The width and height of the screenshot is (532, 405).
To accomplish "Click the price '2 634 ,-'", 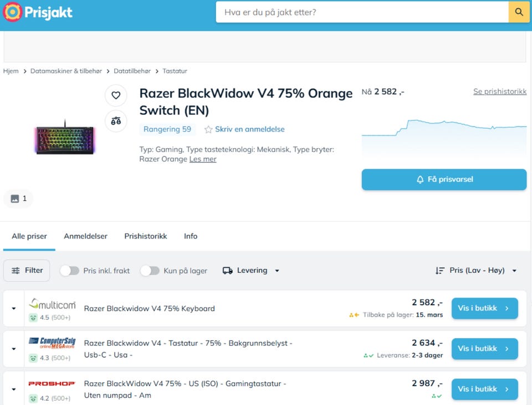I will click(x=427, y=343).
